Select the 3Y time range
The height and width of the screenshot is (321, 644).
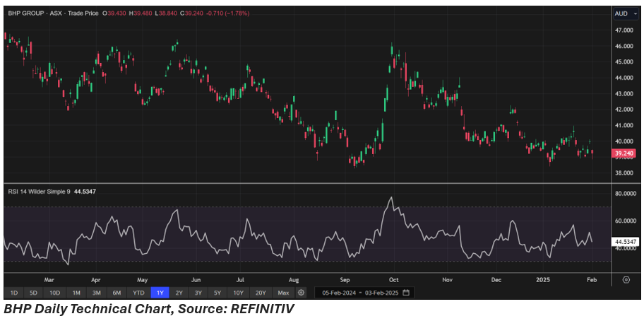198,293
